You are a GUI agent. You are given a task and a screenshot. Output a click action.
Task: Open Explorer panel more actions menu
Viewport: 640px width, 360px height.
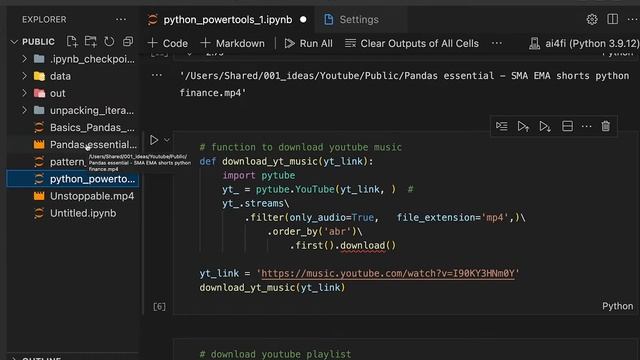(121, 20)
